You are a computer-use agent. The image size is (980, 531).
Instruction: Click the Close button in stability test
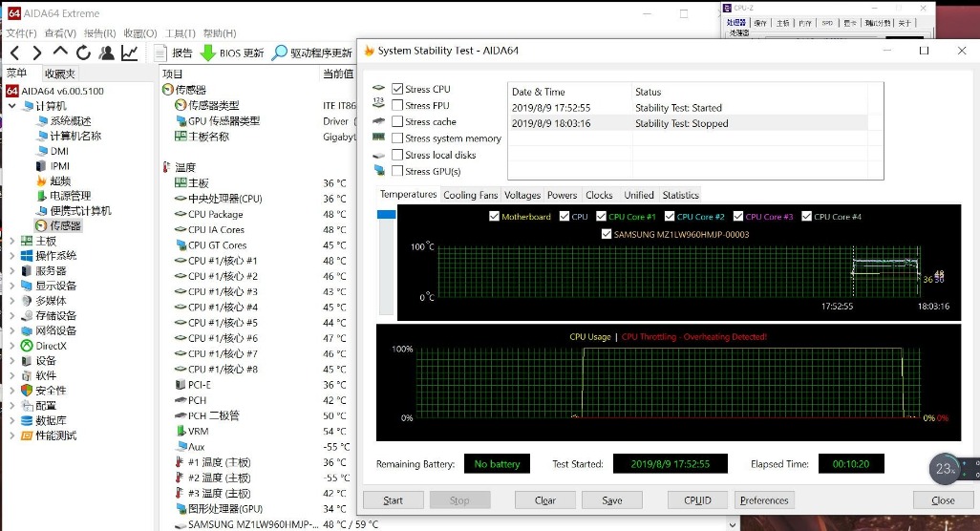[x=943, y=499]
